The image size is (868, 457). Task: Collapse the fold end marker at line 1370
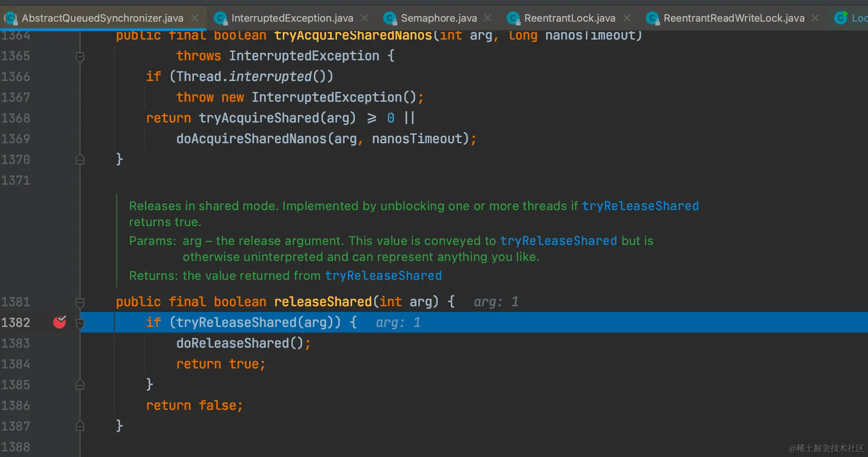pos(80,159)
